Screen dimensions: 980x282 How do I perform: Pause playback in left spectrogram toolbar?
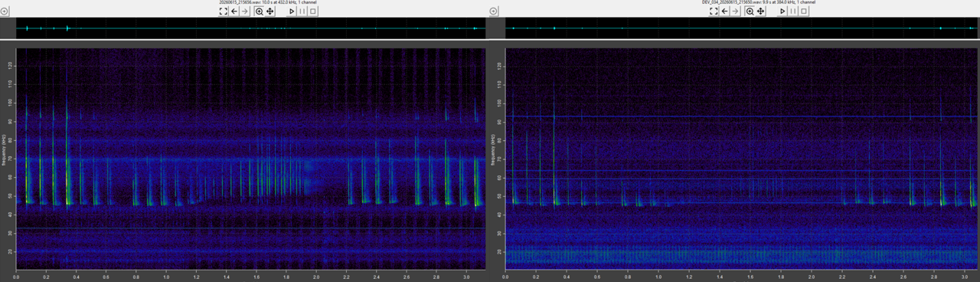pos(302,11)
